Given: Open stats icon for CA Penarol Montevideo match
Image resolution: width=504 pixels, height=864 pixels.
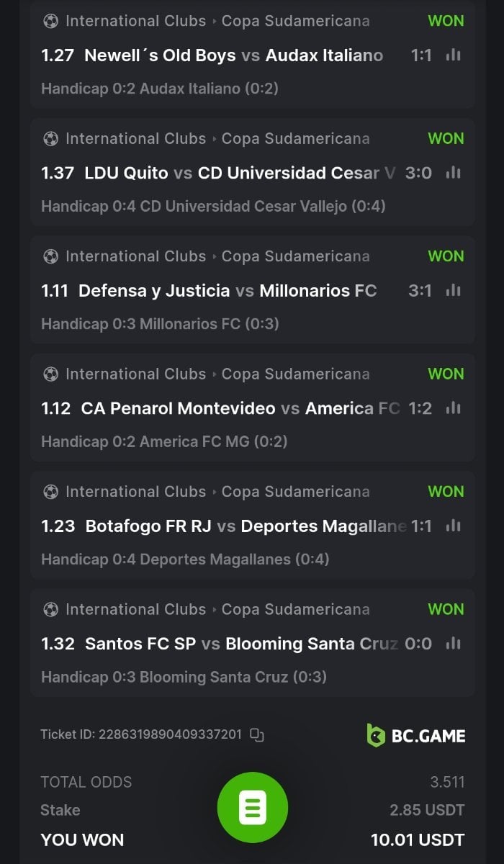Looking at the screenshot, I should [453, 408].
